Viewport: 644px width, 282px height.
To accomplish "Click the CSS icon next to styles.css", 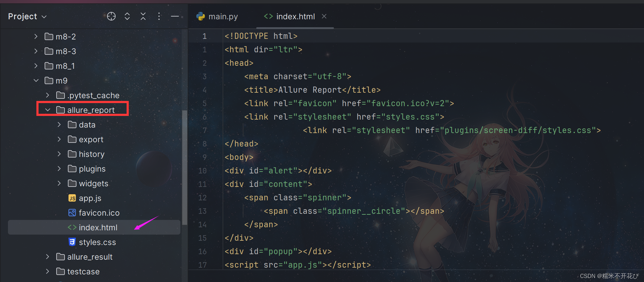I will [x=72, y=242].
